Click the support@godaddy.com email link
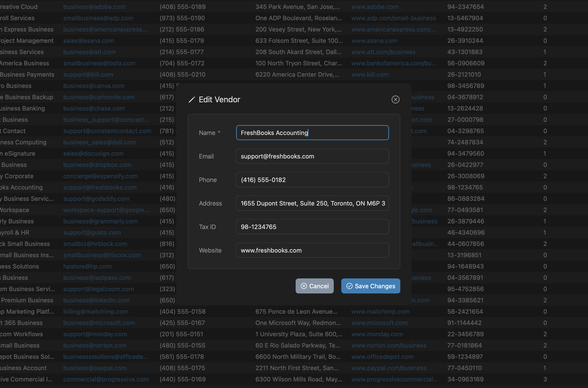This screenshot has width=588, height=388. coord(96,199)
